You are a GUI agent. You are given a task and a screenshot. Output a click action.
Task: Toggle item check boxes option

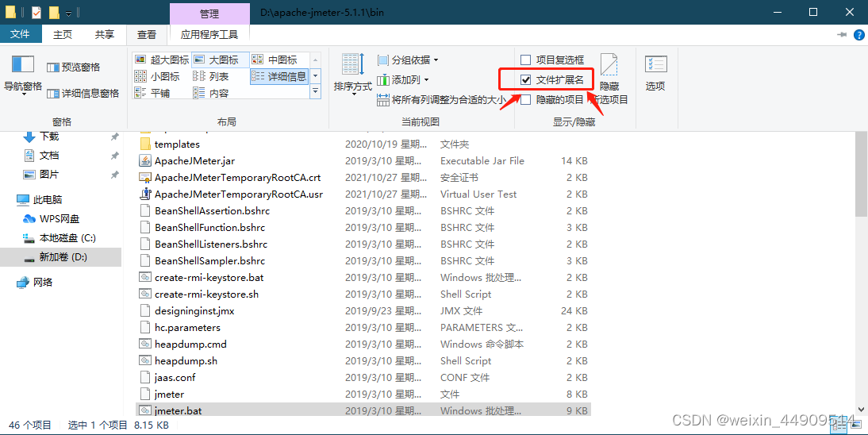[553, 60]
